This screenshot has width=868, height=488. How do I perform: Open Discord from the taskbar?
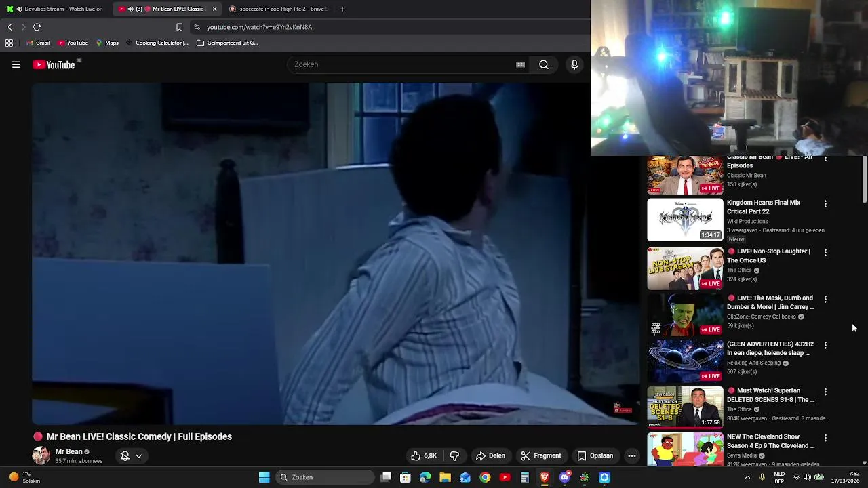pos(564,477)
